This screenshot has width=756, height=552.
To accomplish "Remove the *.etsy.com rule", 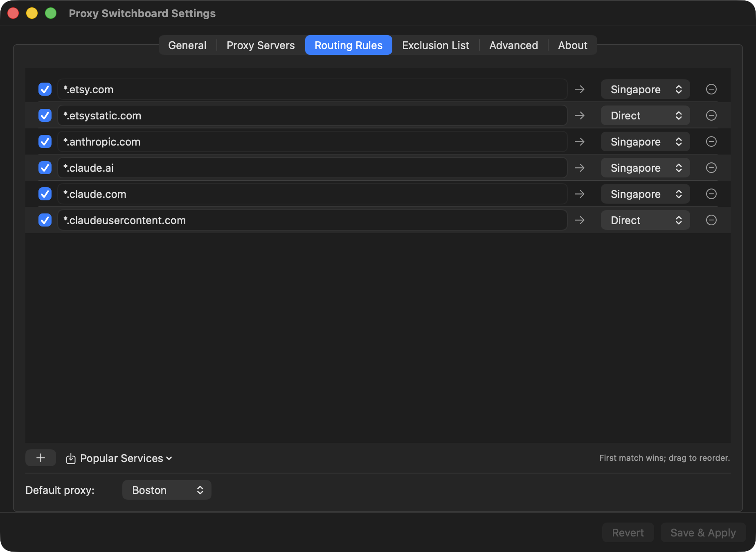I will pyautogui.click(x=711, y=89).
